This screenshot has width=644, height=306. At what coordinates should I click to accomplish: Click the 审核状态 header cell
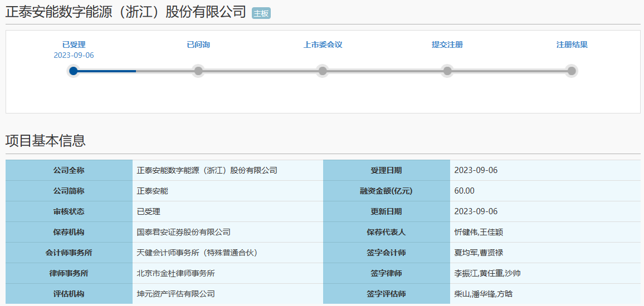[x=69, y=211]
